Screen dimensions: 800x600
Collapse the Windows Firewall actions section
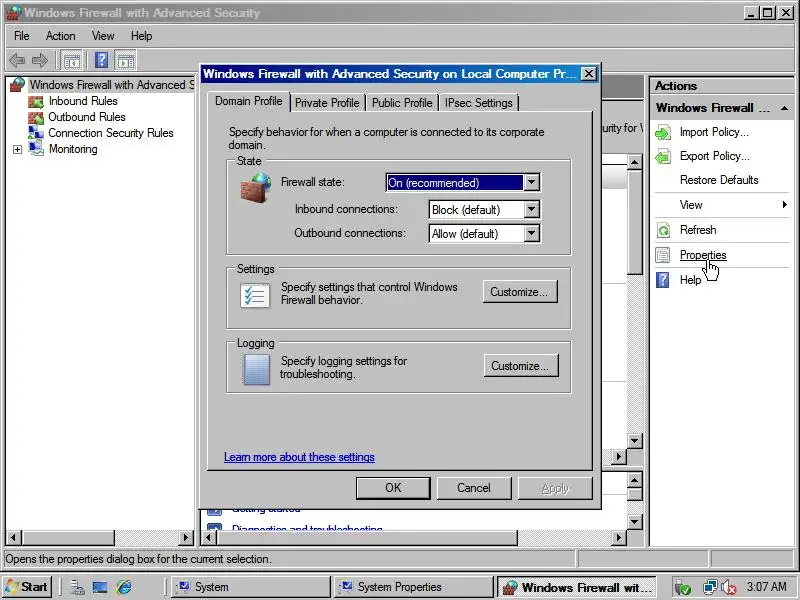click(784, 108)
